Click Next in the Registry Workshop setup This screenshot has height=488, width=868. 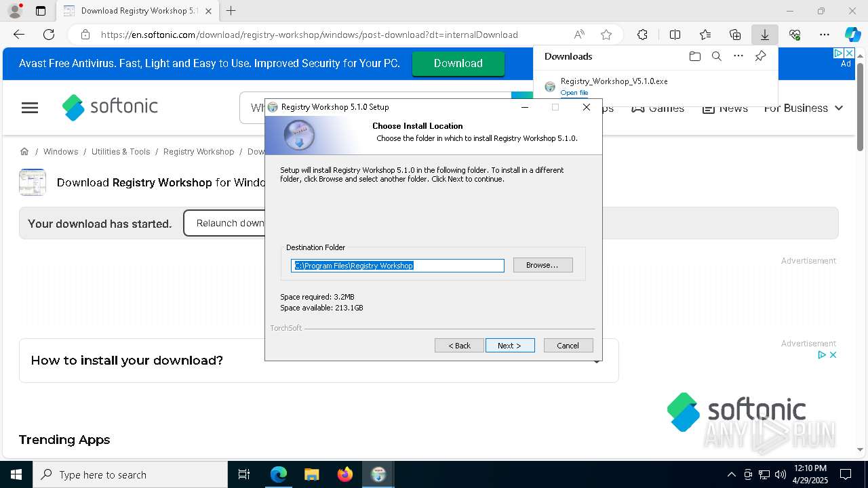click(510, 346)
